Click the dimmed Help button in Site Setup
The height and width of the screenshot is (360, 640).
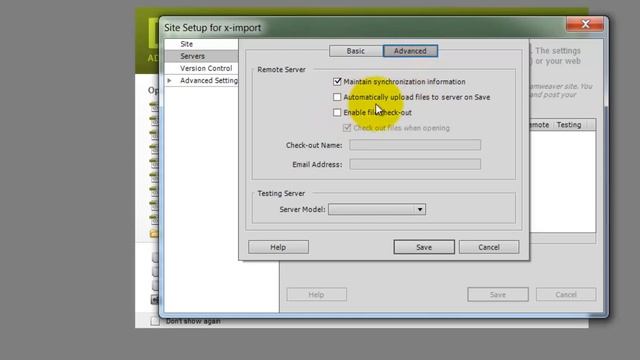tap(317, 294)
